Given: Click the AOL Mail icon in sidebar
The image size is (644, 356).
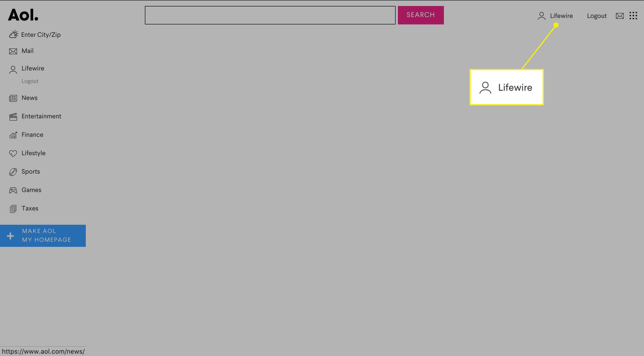Looking at the screenshot, I should pyautogui.click(x=13, y=51).
